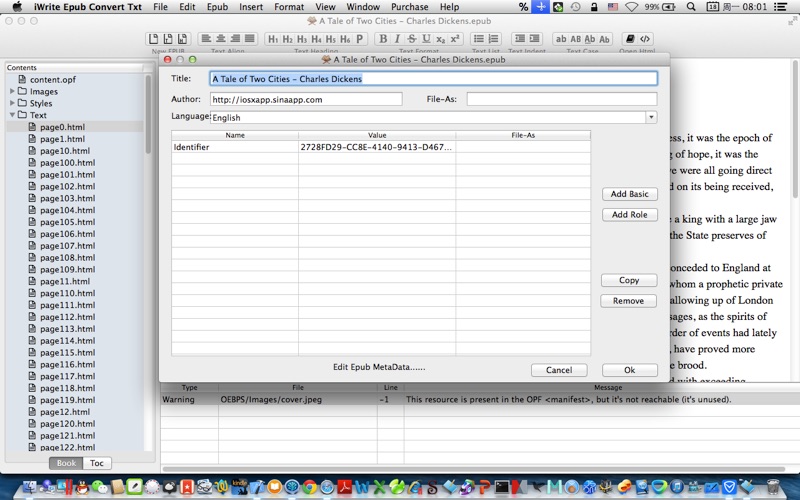Viewport: 800px width, 500px height.
Task: Apply Heading 1 (H1) format
Action: coord(273,39)
